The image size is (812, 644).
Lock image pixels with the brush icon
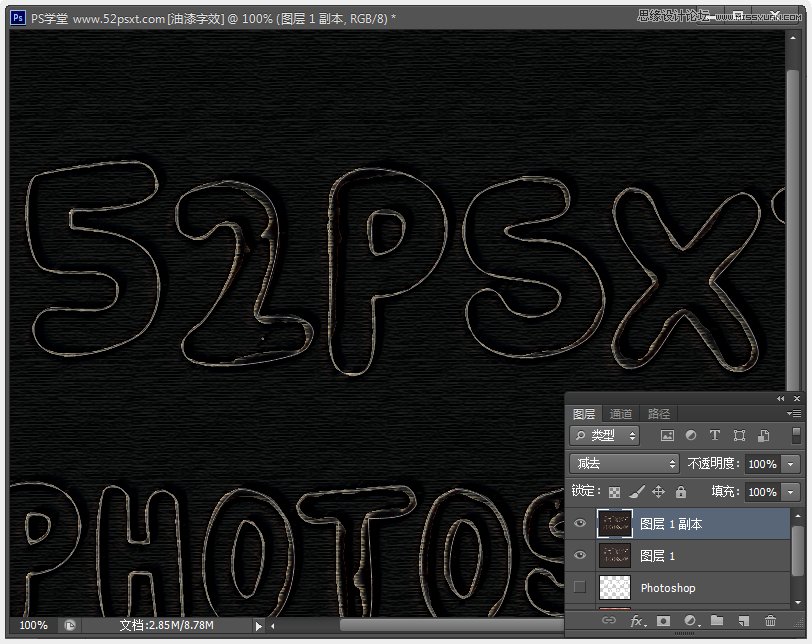pyautogui.click(x=636, y=491)
